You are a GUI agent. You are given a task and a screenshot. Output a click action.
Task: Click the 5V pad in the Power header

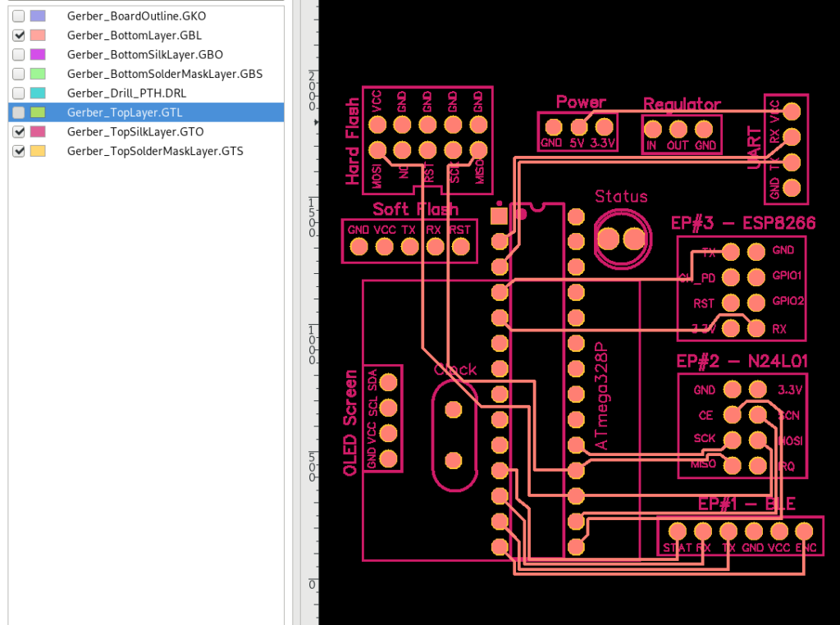point(578,127)
